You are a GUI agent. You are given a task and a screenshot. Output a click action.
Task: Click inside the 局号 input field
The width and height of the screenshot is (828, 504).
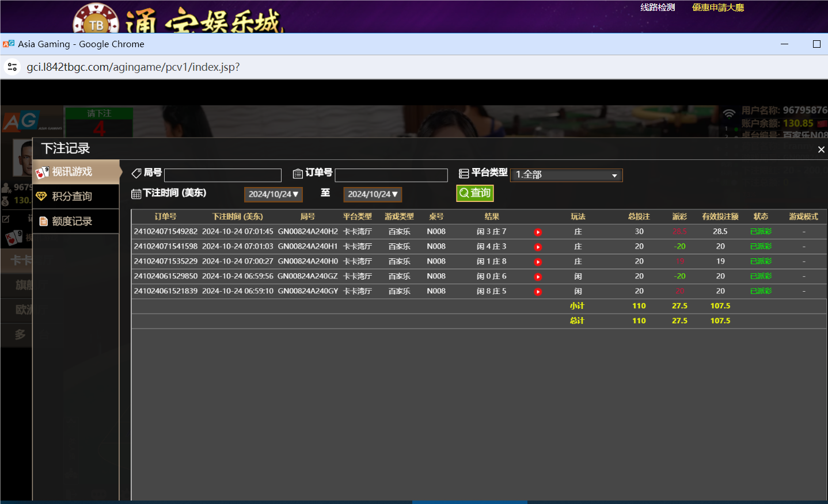click(x=223, y=174)
